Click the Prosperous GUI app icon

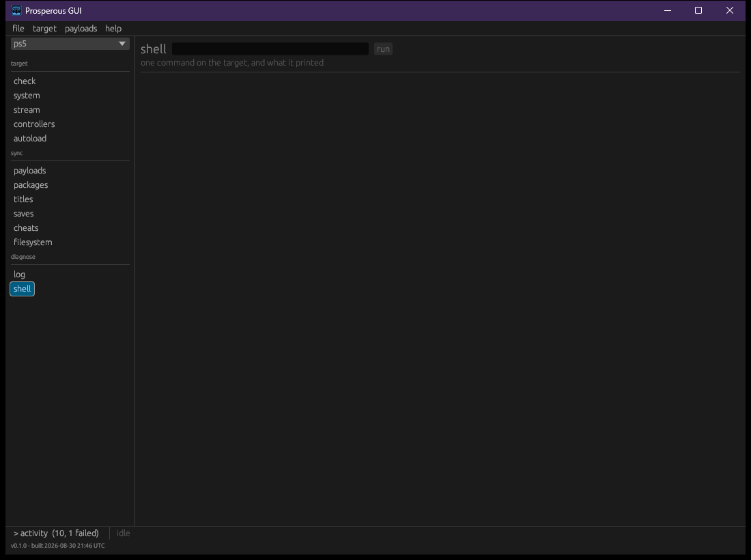pyautogui.click(x=16, y=10)
